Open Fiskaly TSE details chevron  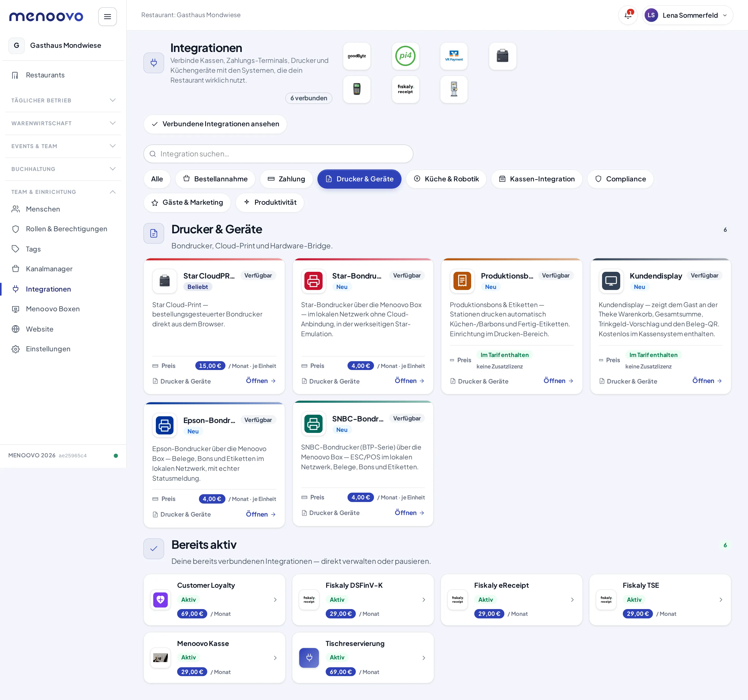720,599
